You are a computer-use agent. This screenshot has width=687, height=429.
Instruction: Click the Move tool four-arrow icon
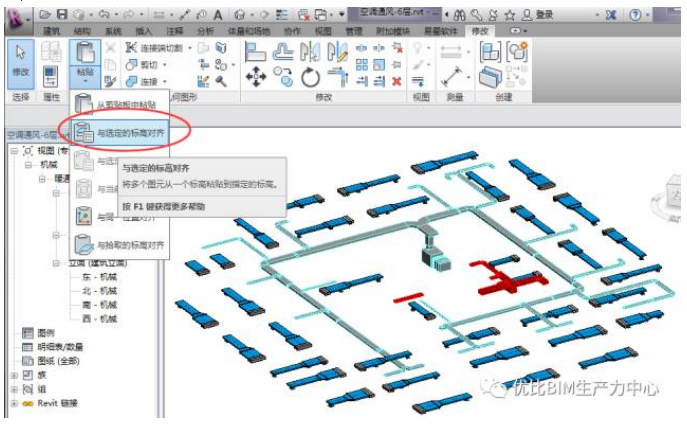(255, 77)
